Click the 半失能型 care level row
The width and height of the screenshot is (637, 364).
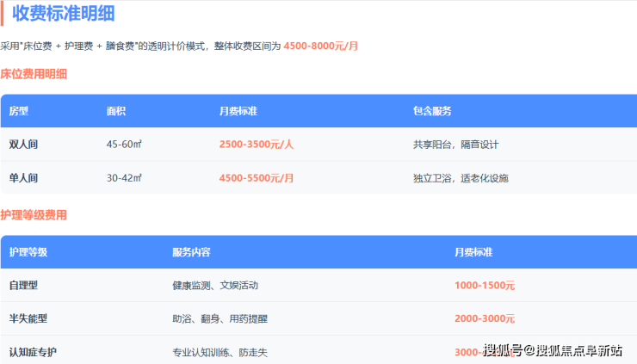pos(28,319)
